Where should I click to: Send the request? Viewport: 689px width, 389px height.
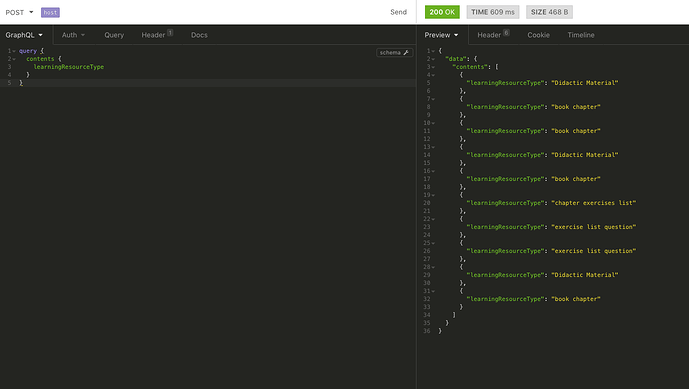398,12
